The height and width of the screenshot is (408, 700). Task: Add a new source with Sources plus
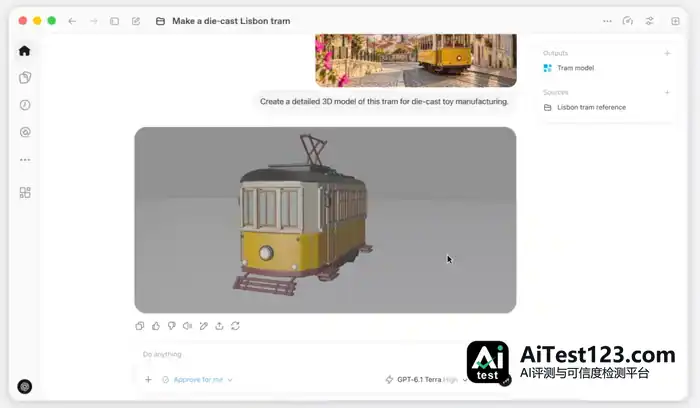(667, 92)
